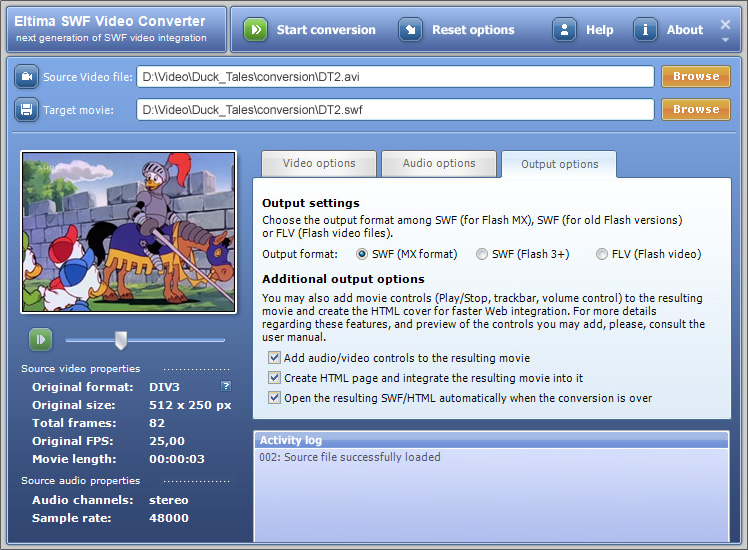Click the Target movie floppy disk icon
The image size is (748, 550).
pyautogui.click(x=26, y=110)
